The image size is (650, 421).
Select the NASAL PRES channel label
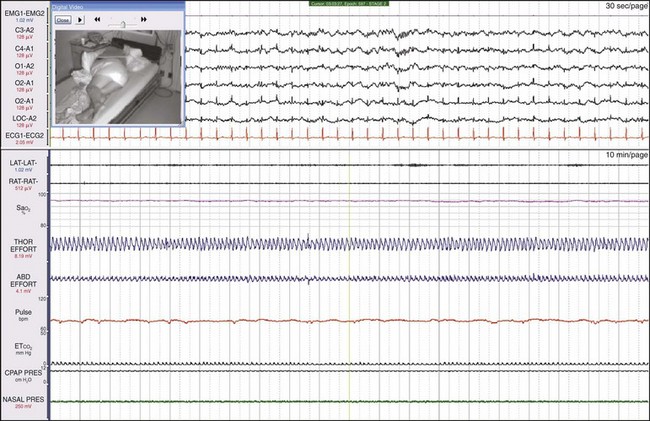point(25,399)
